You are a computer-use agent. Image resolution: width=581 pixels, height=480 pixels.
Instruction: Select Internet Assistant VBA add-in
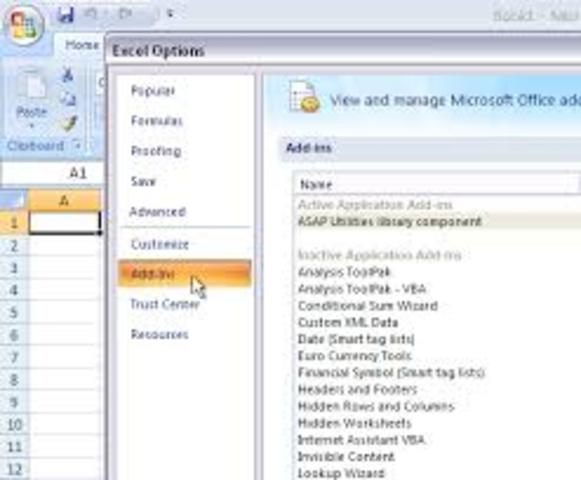point(361,440)
